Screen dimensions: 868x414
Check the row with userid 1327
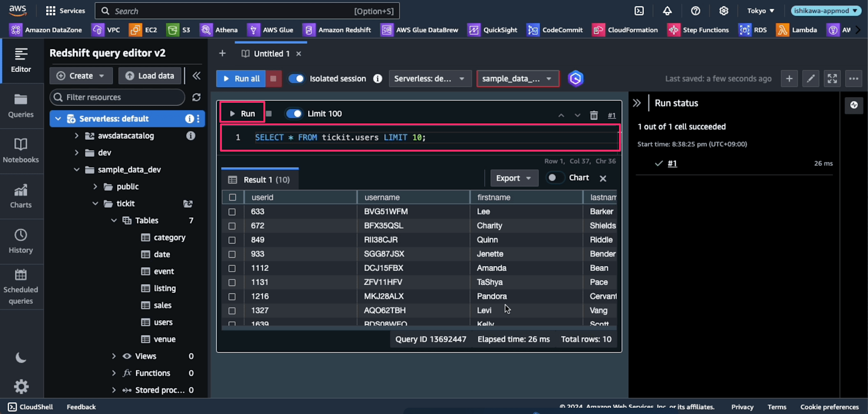click(232, 311)
